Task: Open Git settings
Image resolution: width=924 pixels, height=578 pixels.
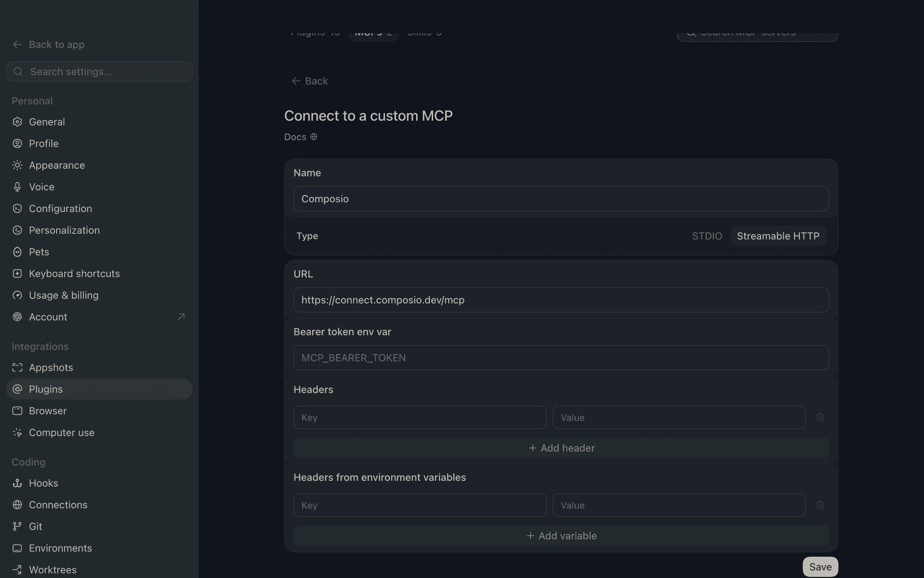Action: point(99,526)
